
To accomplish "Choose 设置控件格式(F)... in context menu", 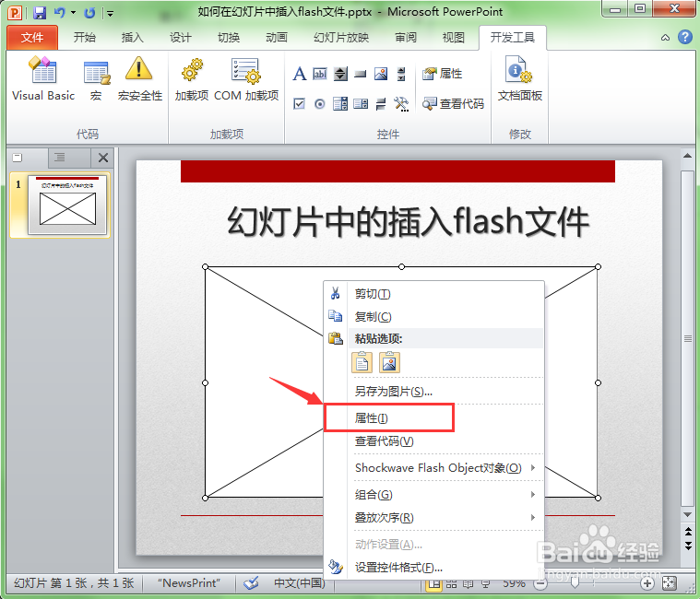I will 433,568.
